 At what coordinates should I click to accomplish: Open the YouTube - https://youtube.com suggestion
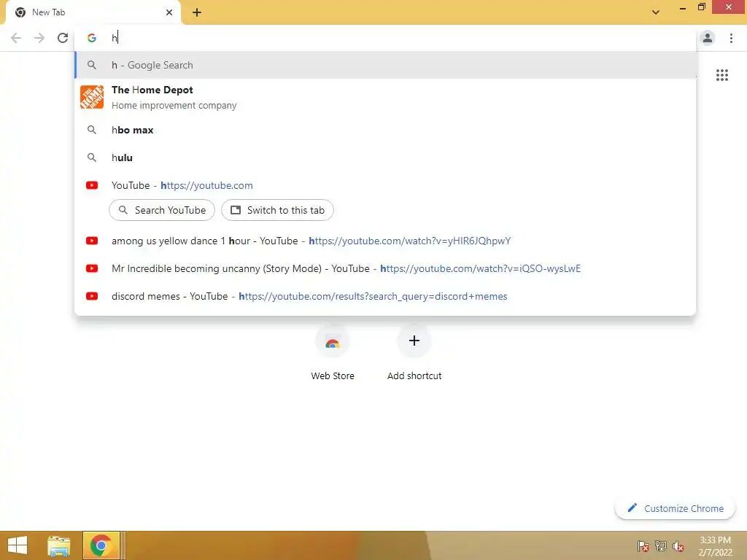(385, 185)
